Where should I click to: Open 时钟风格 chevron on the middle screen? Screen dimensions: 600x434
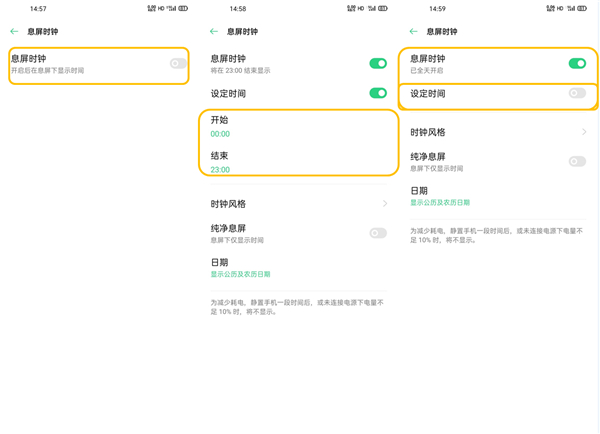point(385,204)
